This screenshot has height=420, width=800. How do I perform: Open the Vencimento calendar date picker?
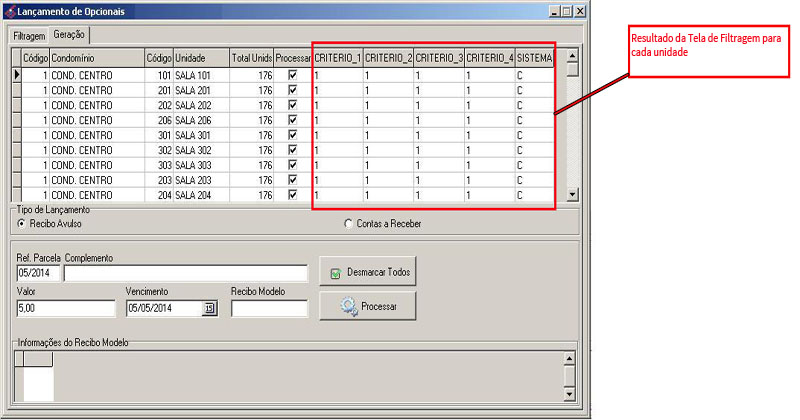210,309
